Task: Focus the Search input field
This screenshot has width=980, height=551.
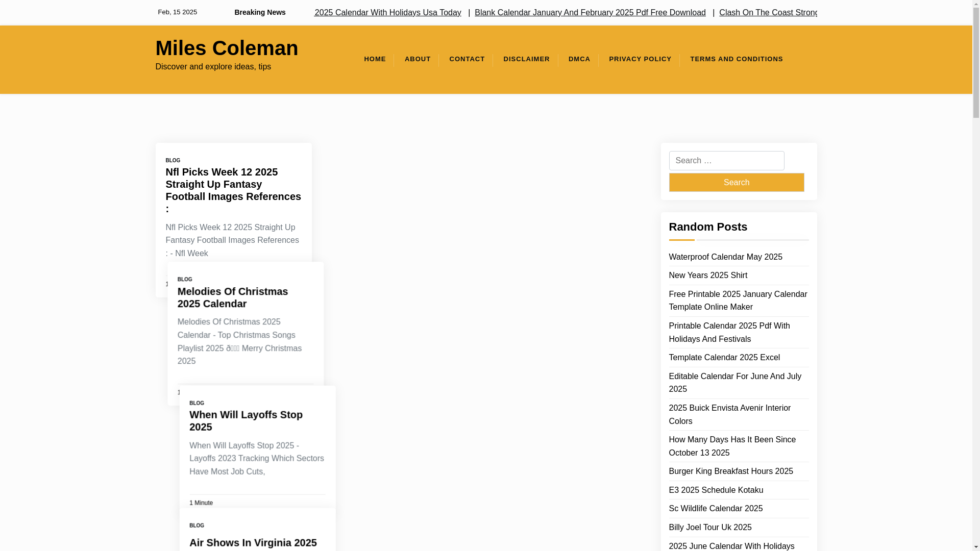Action: pyautogui.click(x=726, y=161)
